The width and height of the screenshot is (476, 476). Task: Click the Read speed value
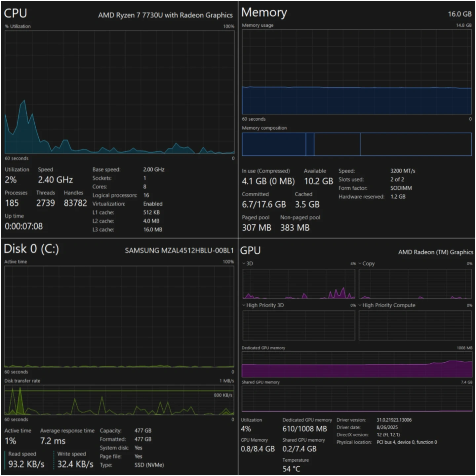pyautogui.click(x=26, y=464)
